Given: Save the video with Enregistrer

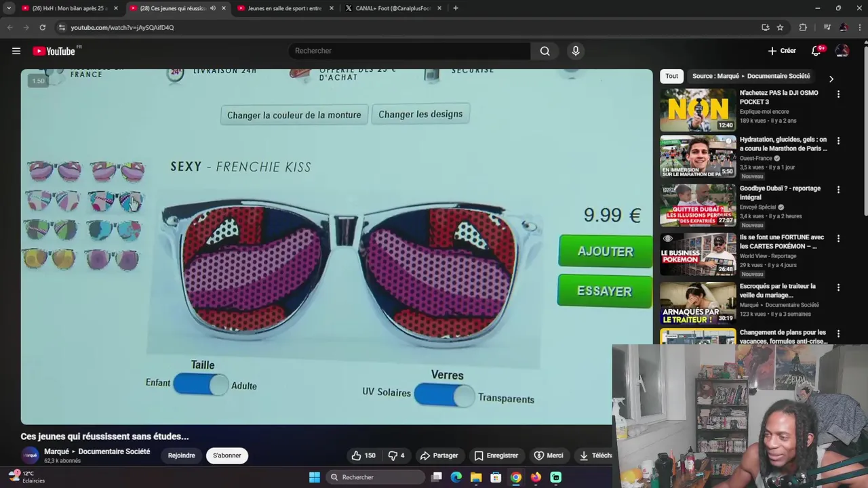Looking at the screenshot, I should (496, 455).
